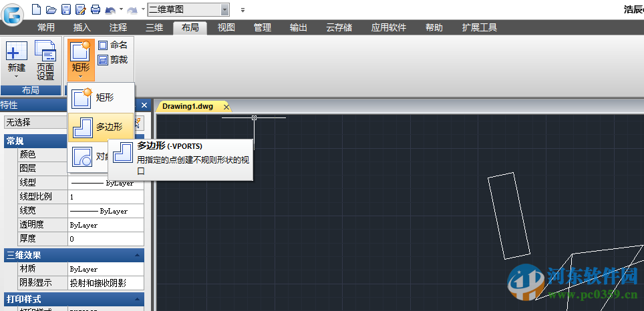This screenshot has width=644, height=311.
Task: Switch to the 视图 ribbon tab
Action: pyautogui.click(x=226, y=27)
